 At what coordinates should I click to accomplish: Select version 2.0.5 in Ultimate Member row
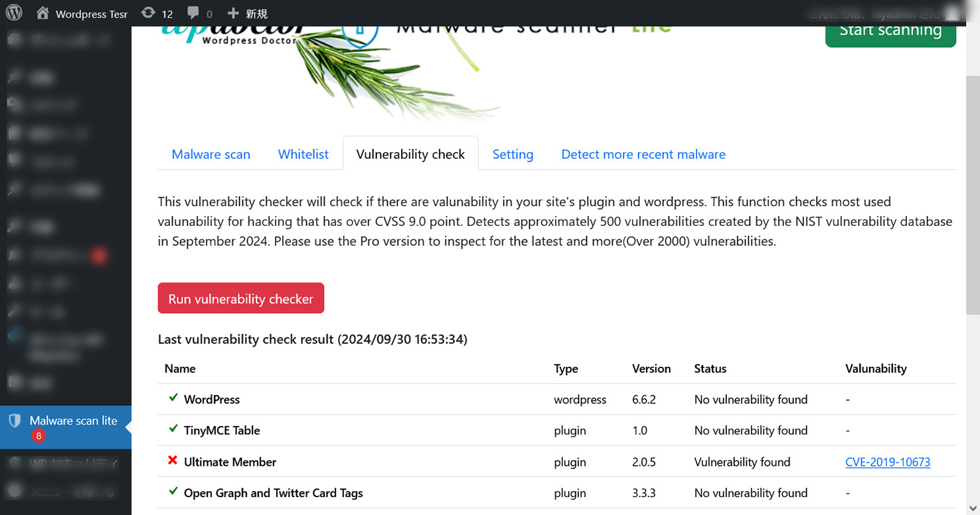click(644, 462)
